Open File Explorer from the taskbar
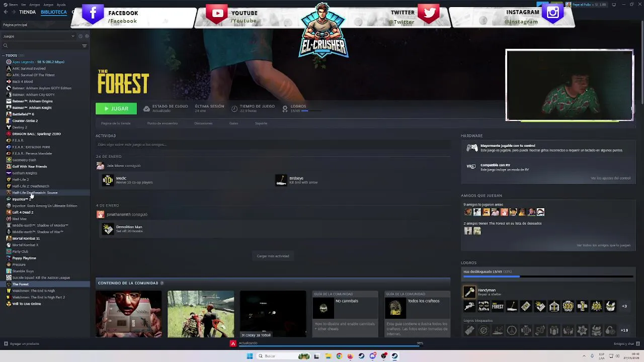Viewport: 644px width, 362px height. 328,356
